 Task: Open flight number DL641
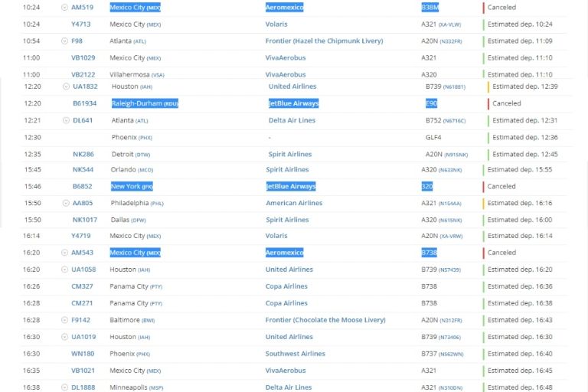click(83, 120)
